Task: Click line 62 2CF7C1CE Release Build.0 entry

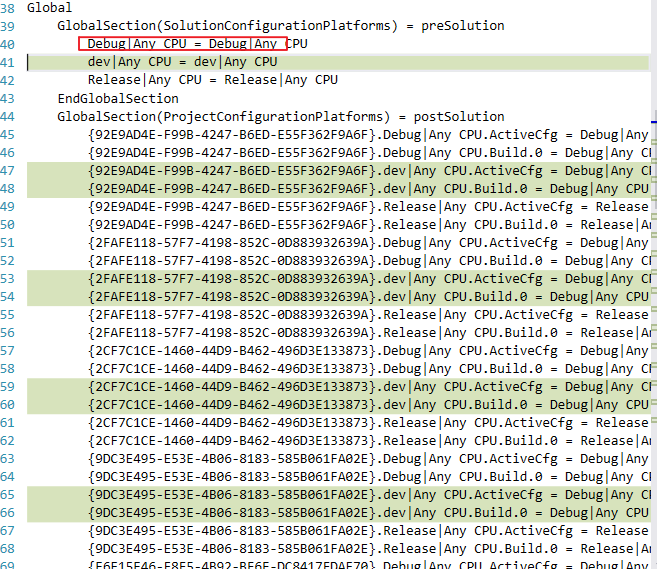Action: pyautogui.click(x=369, y=441)
